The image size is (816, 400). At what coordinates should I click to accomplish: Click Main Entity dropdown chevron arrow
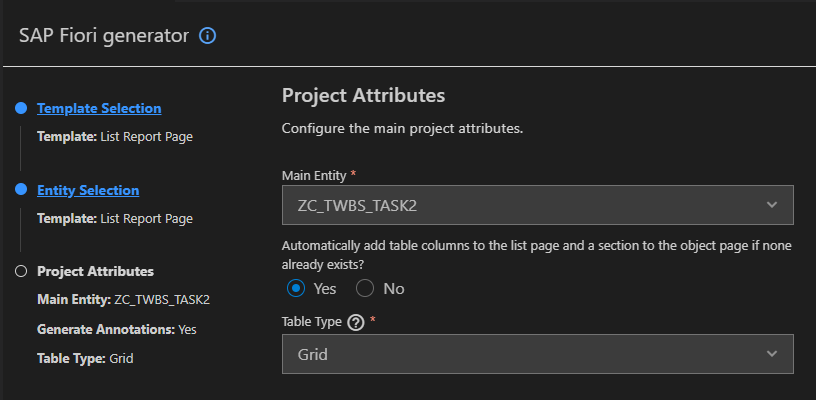(x=772, y=205)
